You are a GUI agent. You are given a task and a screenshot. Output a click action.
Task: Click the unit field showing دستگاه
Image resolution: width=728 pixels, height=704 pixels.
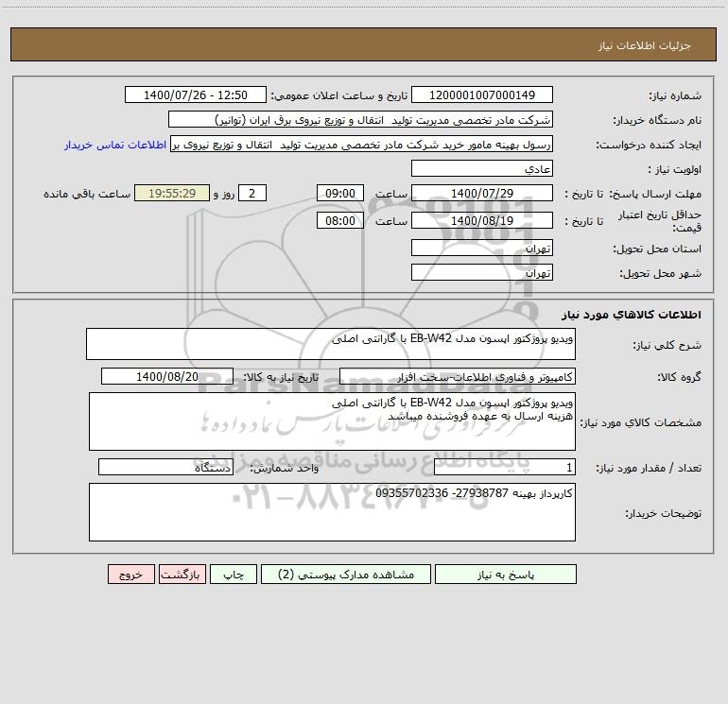[x=165, y=468]
